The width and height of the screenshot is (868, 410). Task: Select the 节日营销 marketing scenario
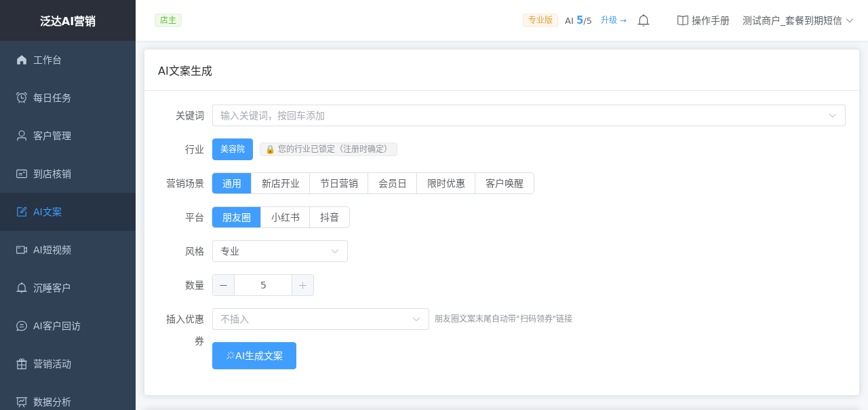(339, 183)
